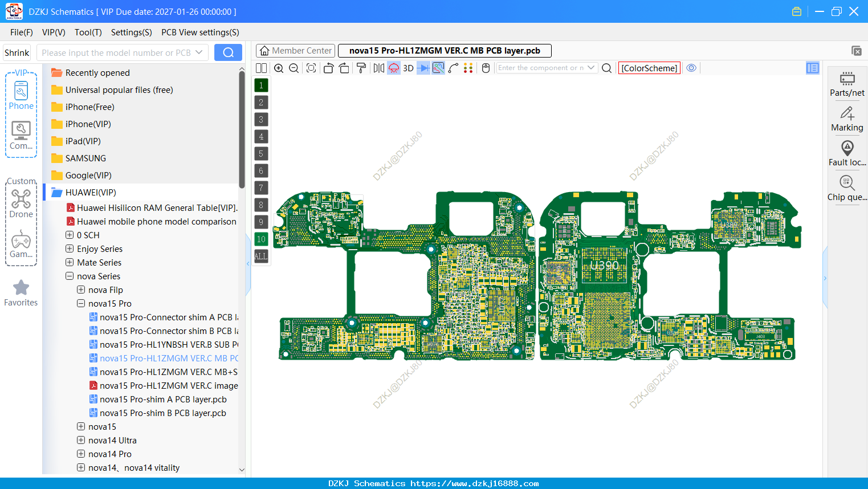Open the VIP(V) menu
This screenshot has width=868, height=489.
click(54, 32)
